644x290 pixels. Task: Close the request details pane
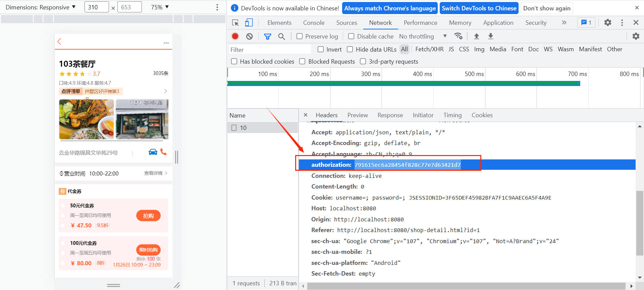(x=306, y=115)
